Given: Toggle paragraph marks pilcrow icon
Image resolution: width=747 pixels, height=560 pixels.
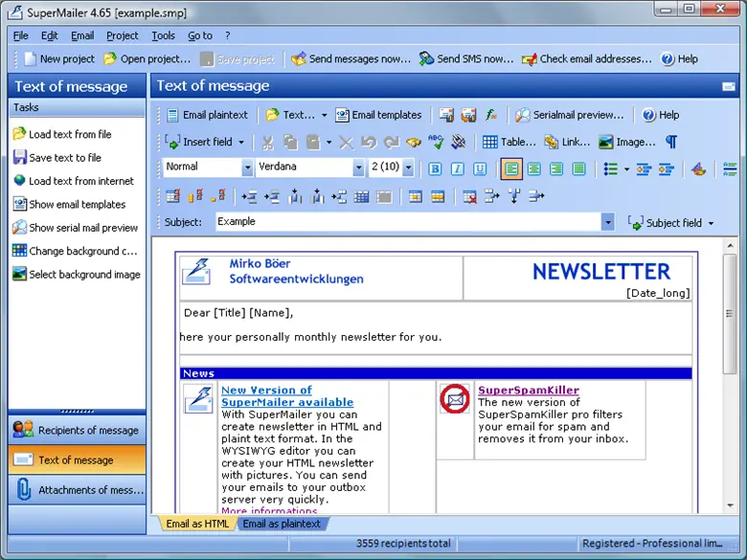Looking at the screenshot, I should coord(671,142).
